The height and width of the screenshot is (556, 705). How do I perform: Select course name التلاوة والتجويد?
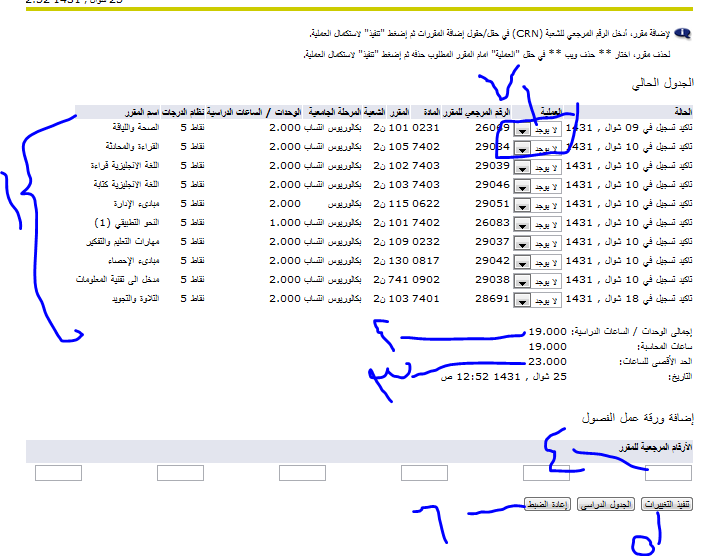click(136, 298)
